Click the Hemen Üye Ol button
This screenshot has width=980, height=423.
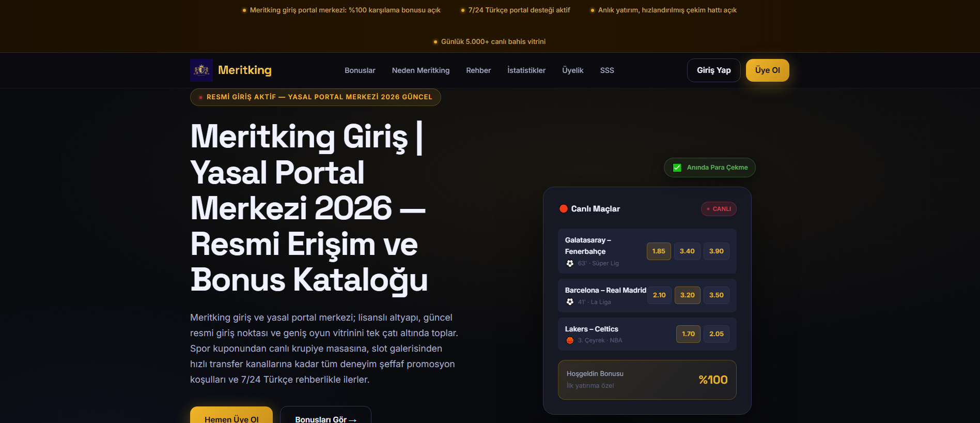pyautogui.click(x=231, y=415)
